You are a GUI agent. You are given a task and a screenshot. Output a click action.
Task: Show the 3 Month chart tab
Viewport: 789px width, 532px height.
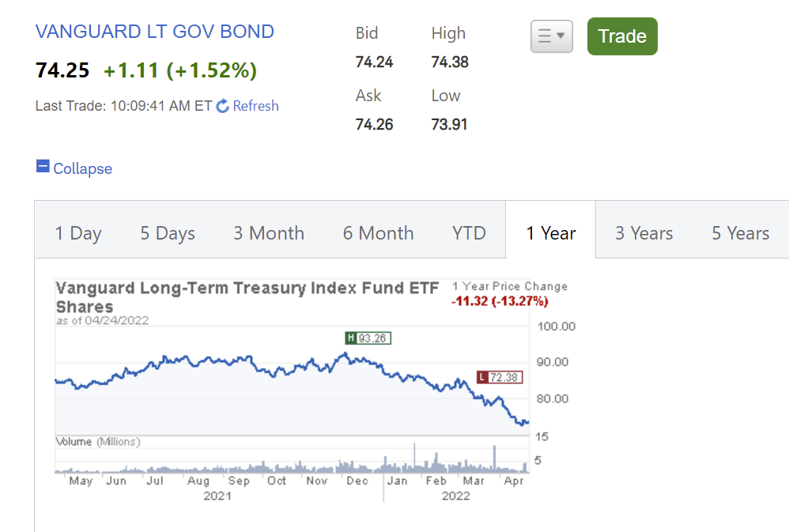pyautogui.click(x=269, y=233)
